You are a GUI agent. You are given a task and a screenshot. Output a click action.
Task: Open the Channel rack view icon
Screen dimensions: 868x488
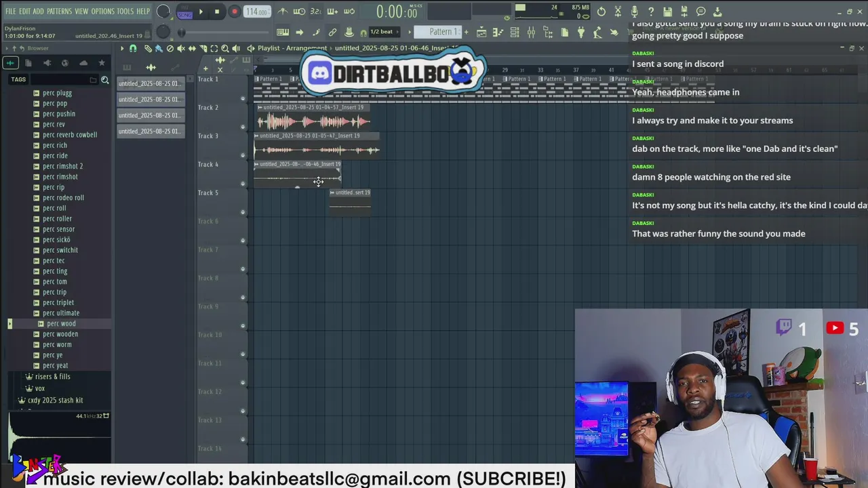[x=515, y=32]
